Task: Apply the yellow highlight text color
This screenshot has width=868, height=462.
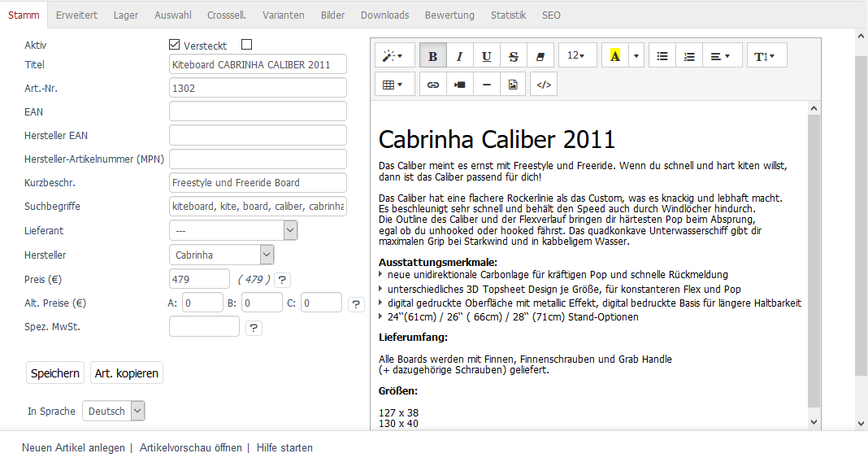Action: click(614, 56)
